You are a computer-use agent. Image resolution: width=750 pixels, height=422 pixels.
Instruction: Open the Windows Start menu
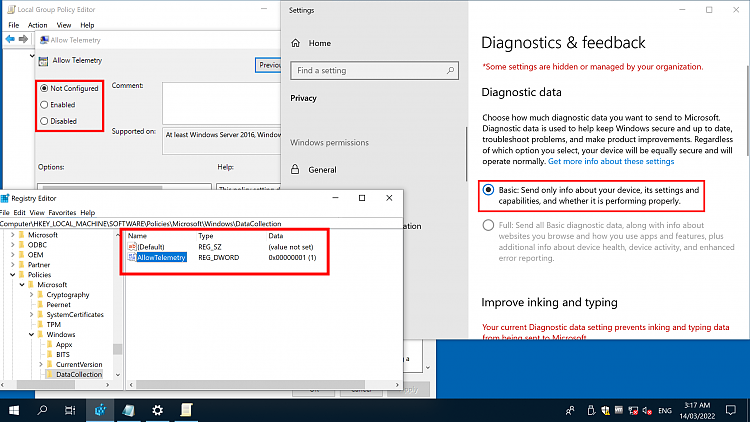coord(14,410)
